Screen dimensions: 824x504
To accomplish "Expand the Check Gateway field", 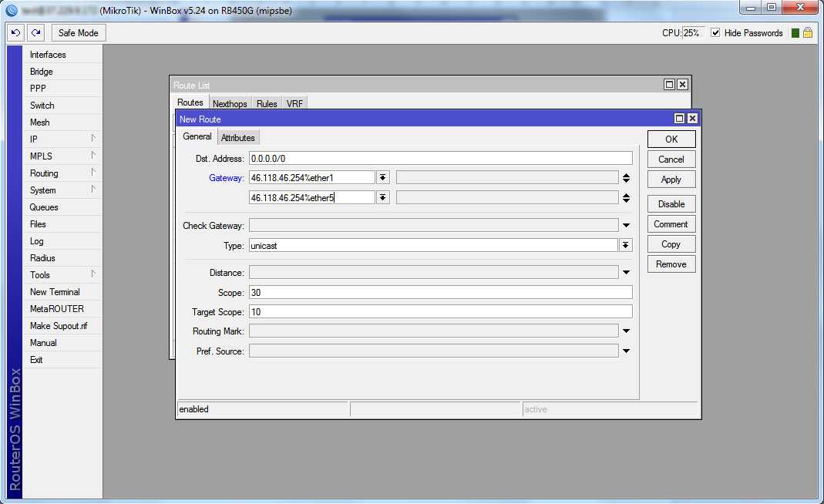I will (x=626, y=225).
